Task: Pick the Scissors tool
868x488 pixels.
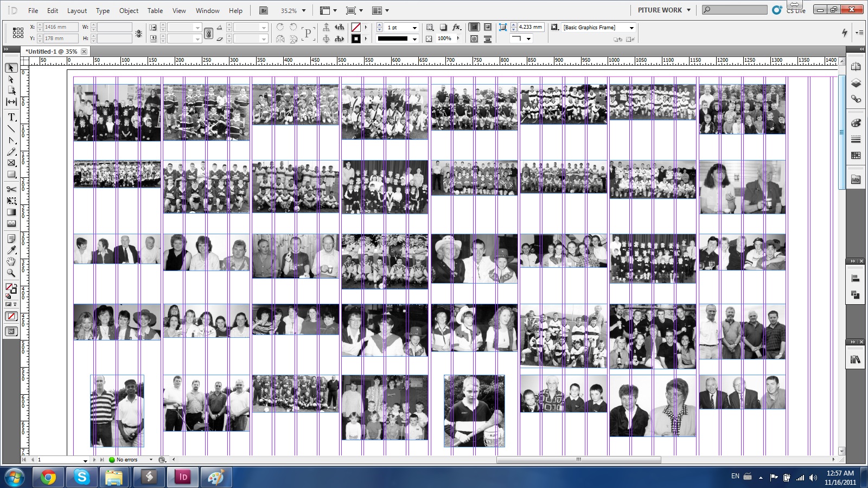Action: [11, 189]
